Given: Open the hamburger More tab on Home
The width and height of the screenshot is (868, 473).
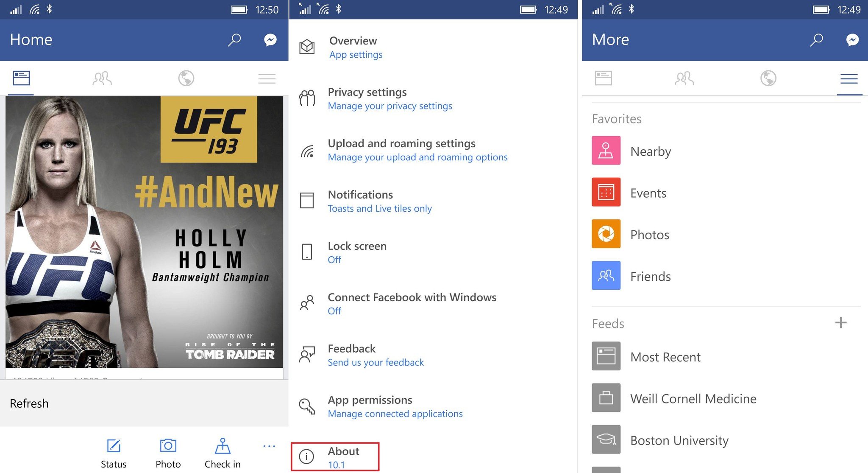Looking at the screenshot, I should click(x=267, y=78).
